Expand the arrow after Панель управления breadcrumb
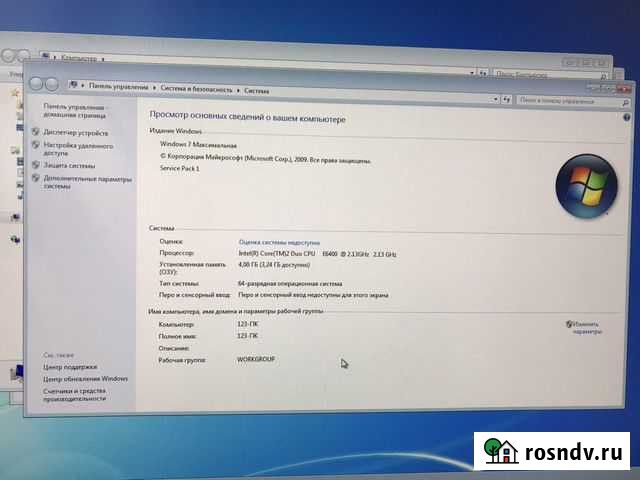Screen dimensions: 640x480 pos(154,88)
